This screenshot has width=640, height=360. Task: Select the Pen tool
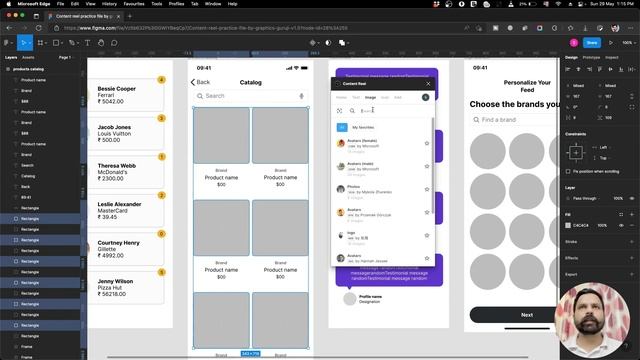pos(72,43)
